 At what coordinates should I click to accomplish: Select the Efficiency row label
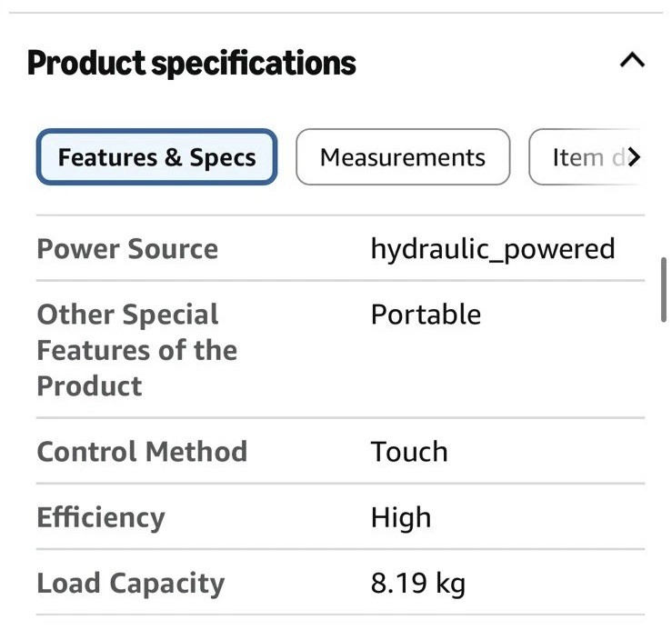pyautogui.click(x=101, y=517)
